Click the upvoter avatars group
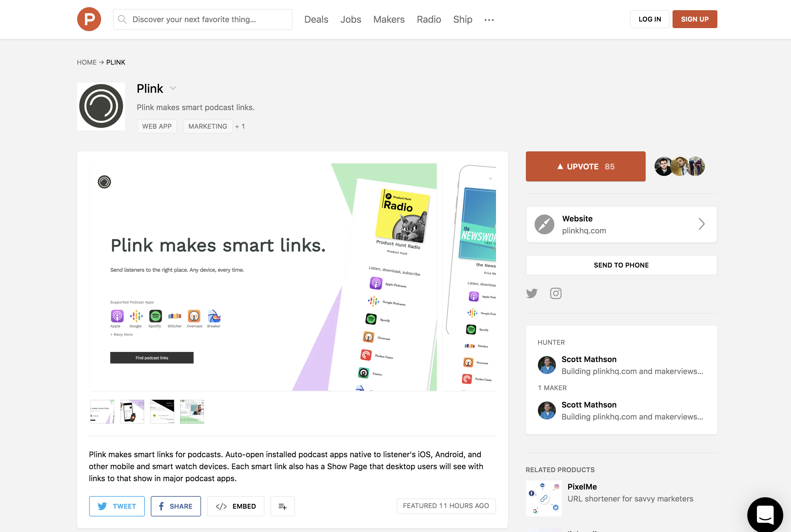The height and width of the screenshot is (532, 791). pos(679,166)
